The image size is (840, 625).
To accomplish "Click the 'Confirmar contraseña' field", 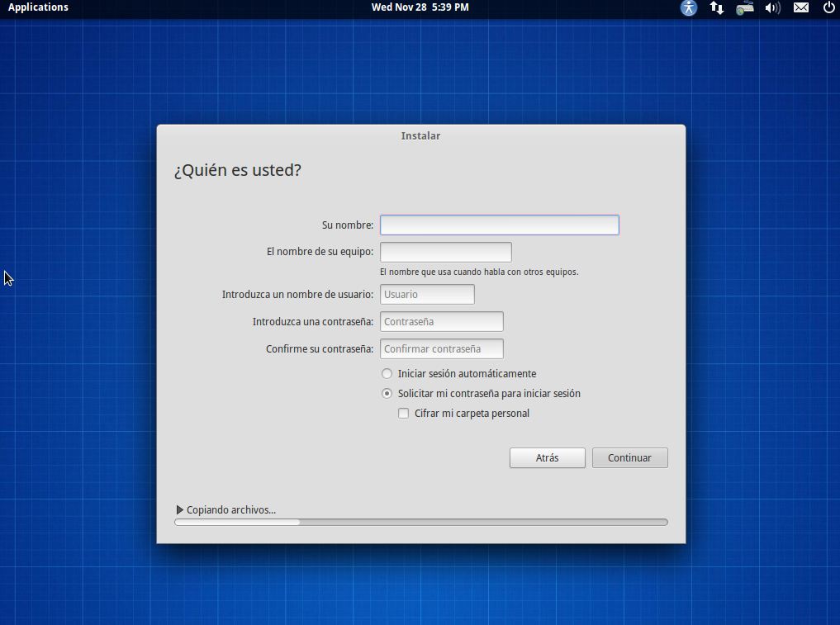I will pos(441,349).
